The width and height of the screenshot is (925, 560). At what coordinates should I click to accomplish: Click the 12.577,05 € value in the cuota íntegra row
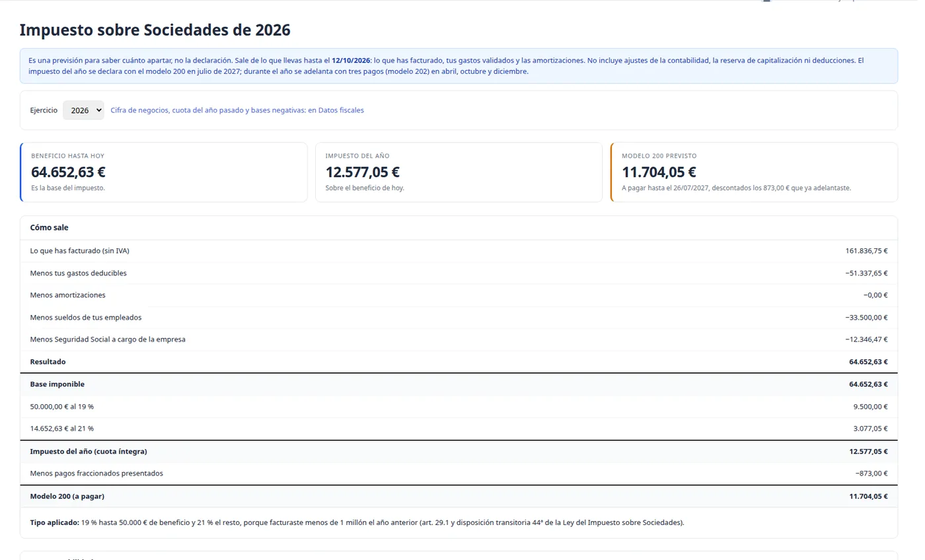coord(868,452)
